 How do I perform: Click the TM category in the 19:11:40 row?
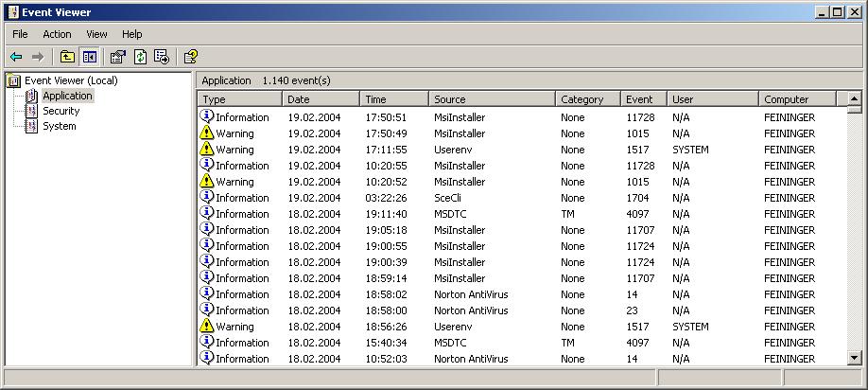click(567, 214)
